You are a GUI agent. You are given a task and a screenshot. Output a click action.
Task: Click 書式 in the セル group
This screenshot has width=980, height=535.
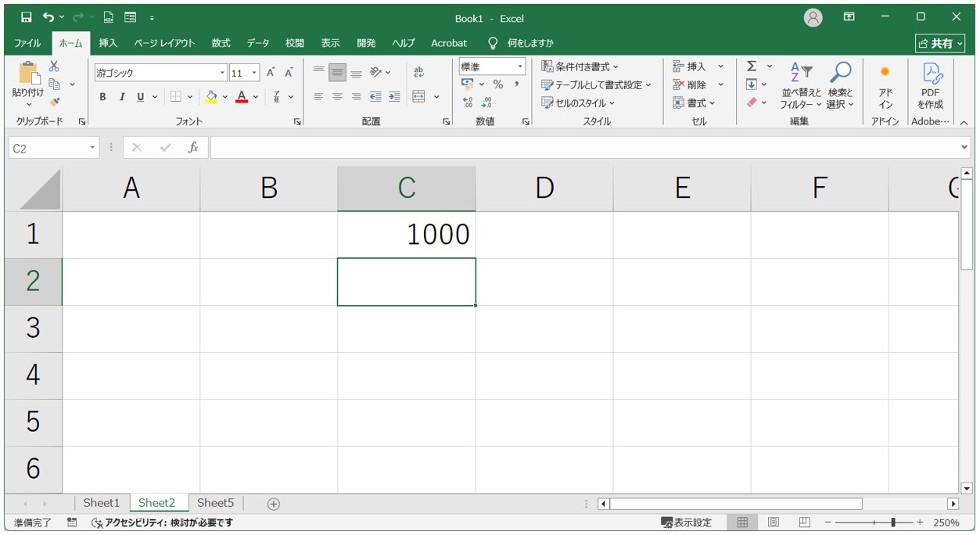point(695,102)
